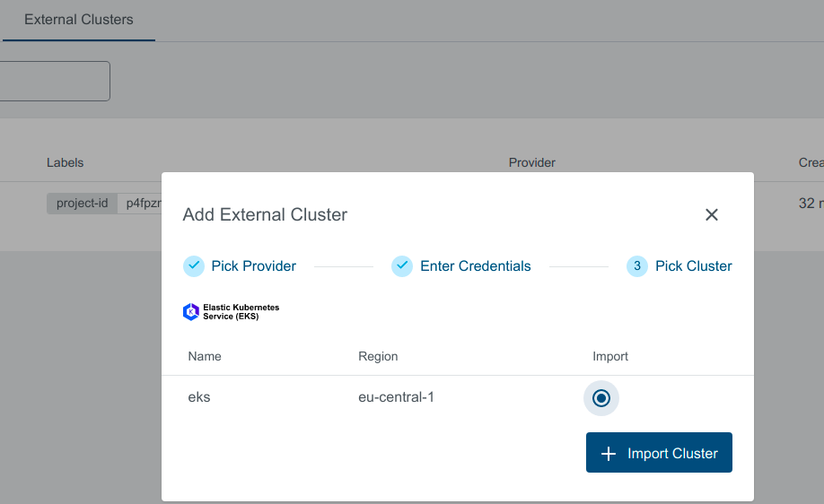Focus the search field above the table
The image size is (824, 504).
pos(54,81)
